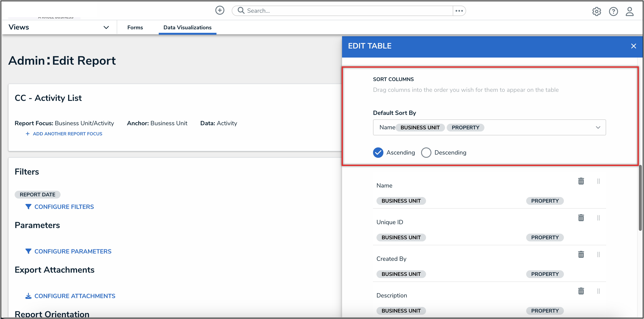Delete the Name column with trash icon
The image size is (644, 319).
click(x=581, y=181)
